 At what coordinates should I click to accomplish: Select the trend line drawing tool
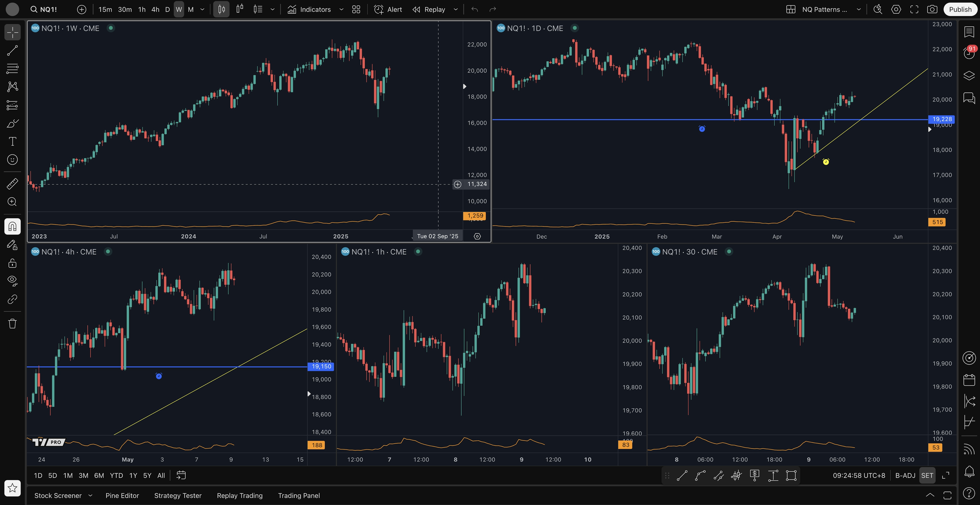[x=12, y=51]
